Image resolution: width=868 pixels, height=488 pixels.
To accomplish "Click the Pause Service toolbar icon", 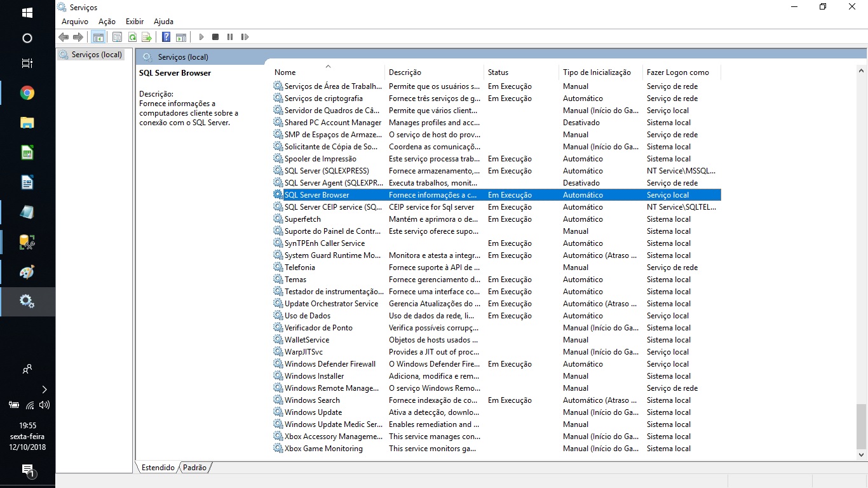I will click(230, 37).
